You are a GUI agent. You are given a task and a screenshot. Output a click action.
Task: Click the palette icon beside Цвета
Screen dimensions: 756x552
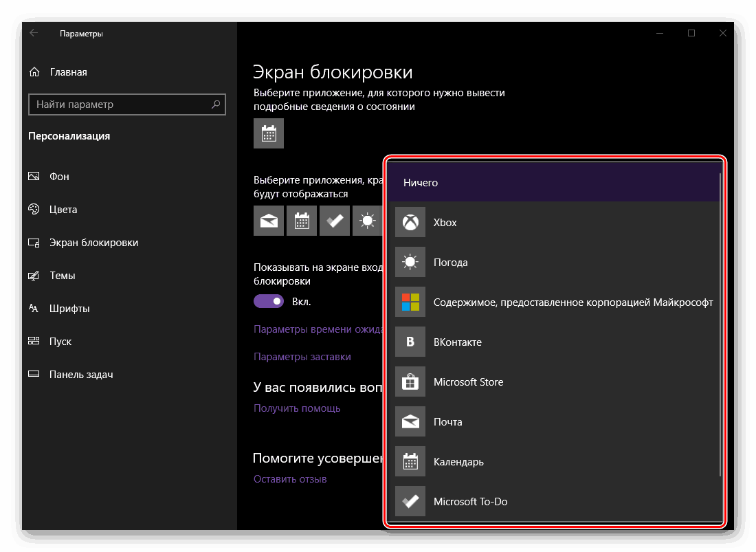34,209
